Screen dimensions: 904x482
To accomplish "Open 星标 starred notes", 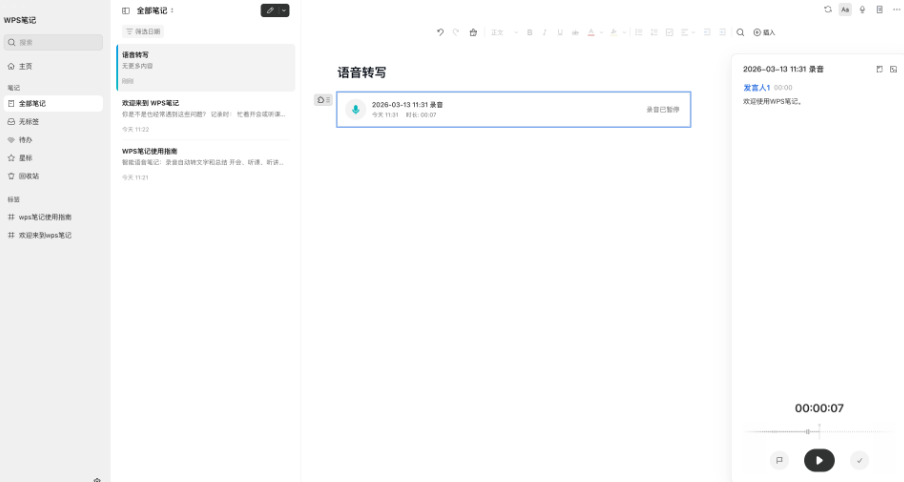I will point(53,157).
